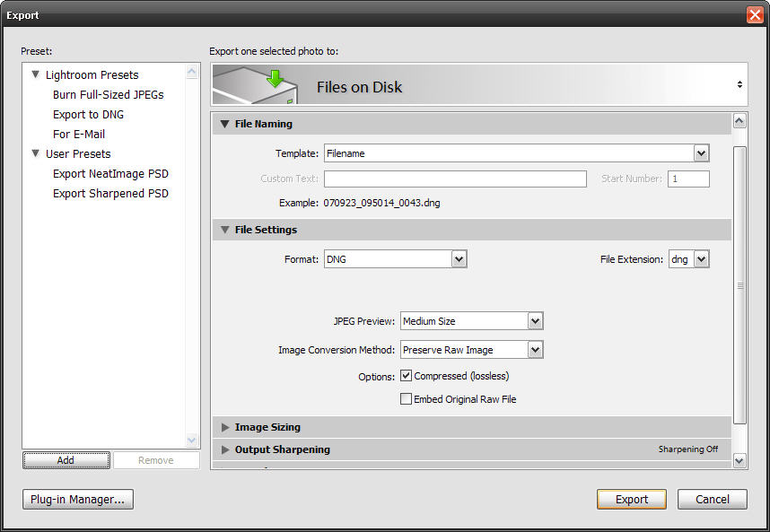Open the Template dropdown
The width and height of the screenshot is (770, 532).
coord(701,153)
